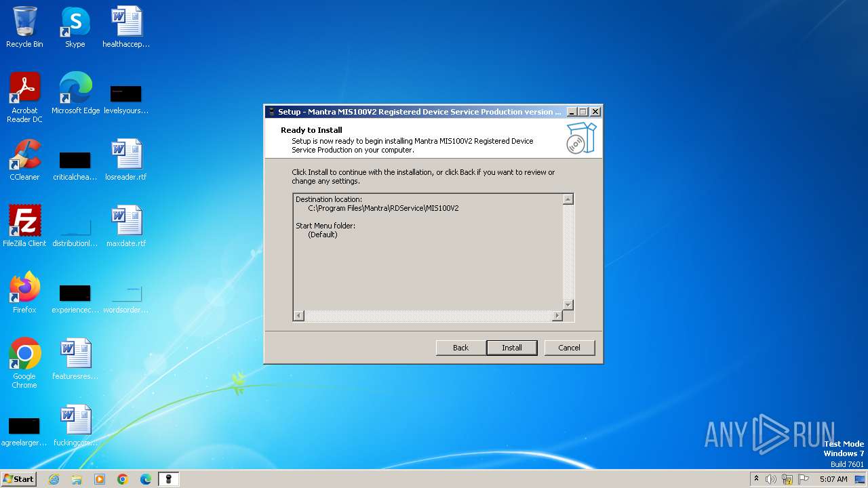
Task: Launch FileZilla Client shortcut
Action: click(x=24, y=226)
